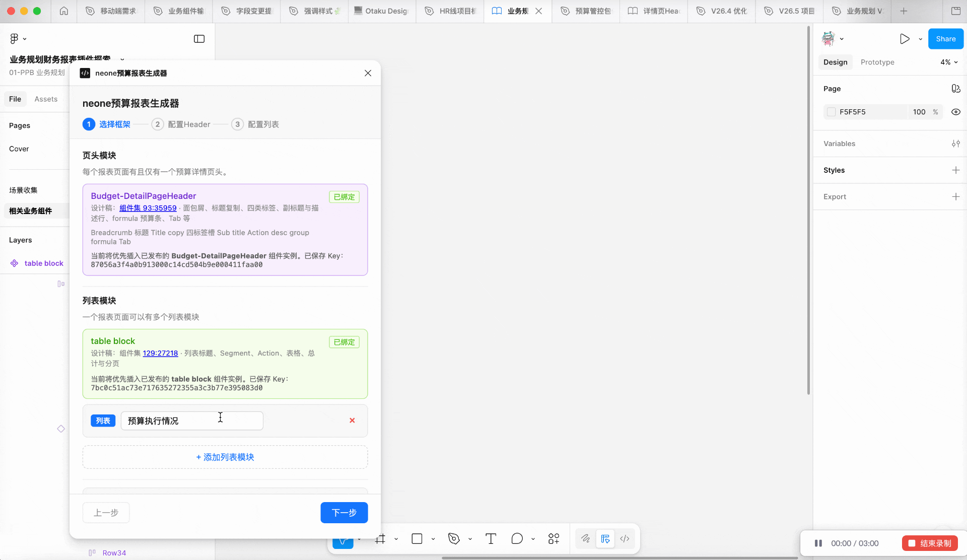967x560 pixels.
Task: Click the page opacity 100 field
Action: [x=919, y=112]
